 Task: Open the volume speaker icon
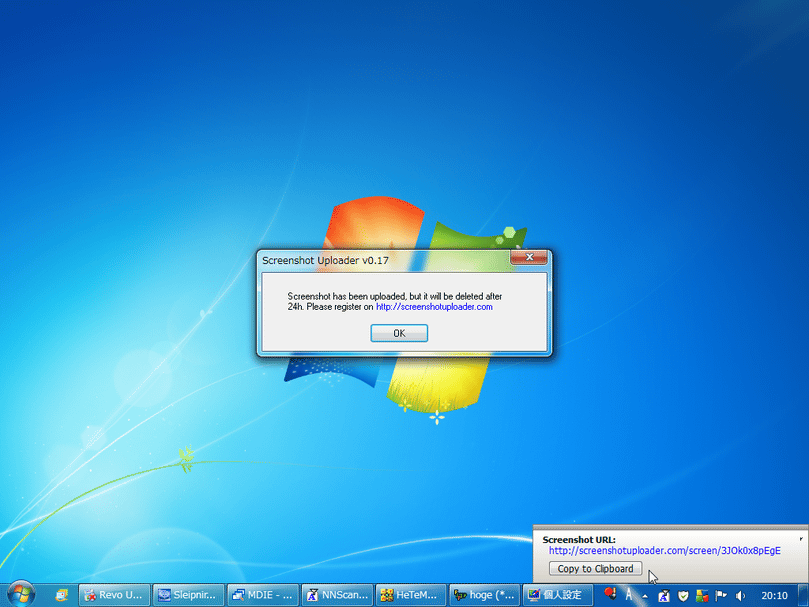point(740,596)
